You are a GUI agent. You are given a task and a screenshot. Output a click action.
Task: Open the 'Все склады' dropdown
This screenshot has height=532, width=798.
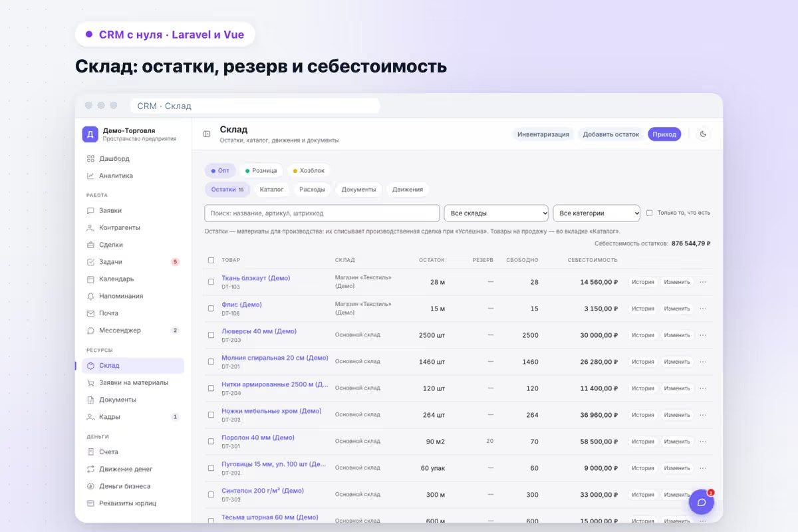point(496,213)
